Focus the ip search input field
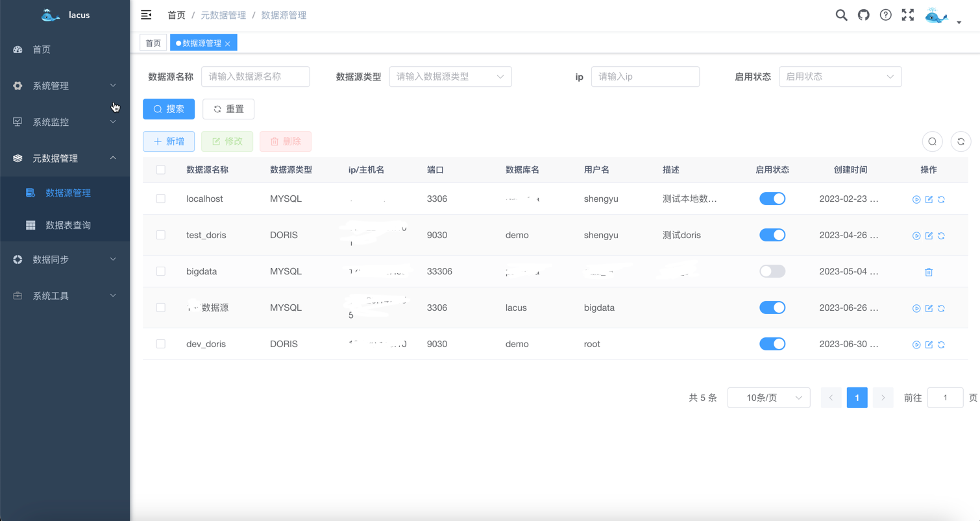 tap(645, 77)
